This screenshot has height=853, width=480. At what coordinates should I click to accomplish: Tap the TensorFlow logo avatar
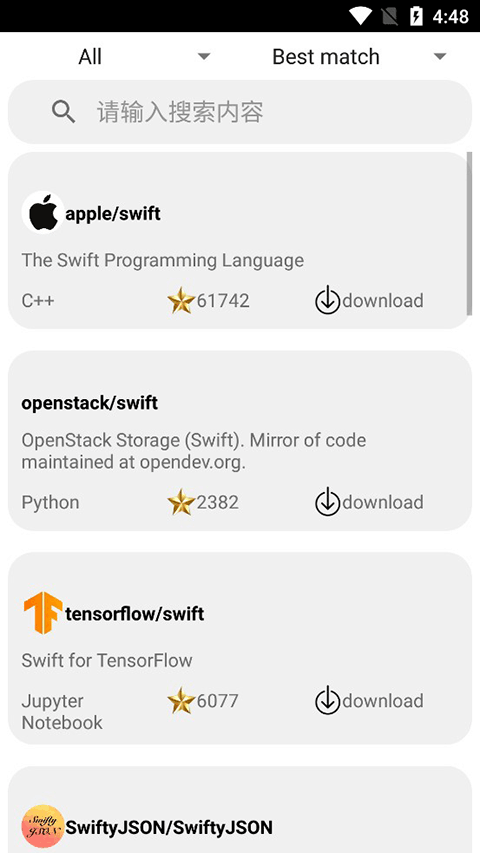[43, 613]
